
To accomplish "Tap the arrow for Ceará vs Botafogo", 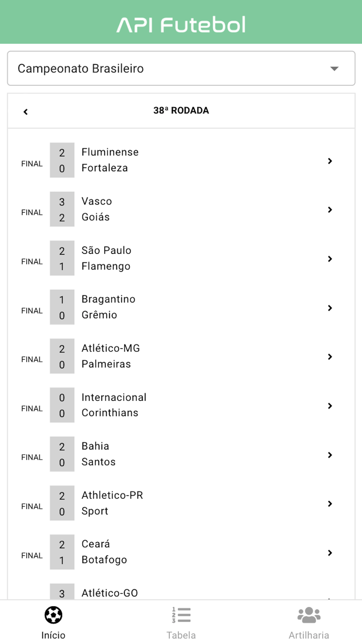I will [330, 553].
